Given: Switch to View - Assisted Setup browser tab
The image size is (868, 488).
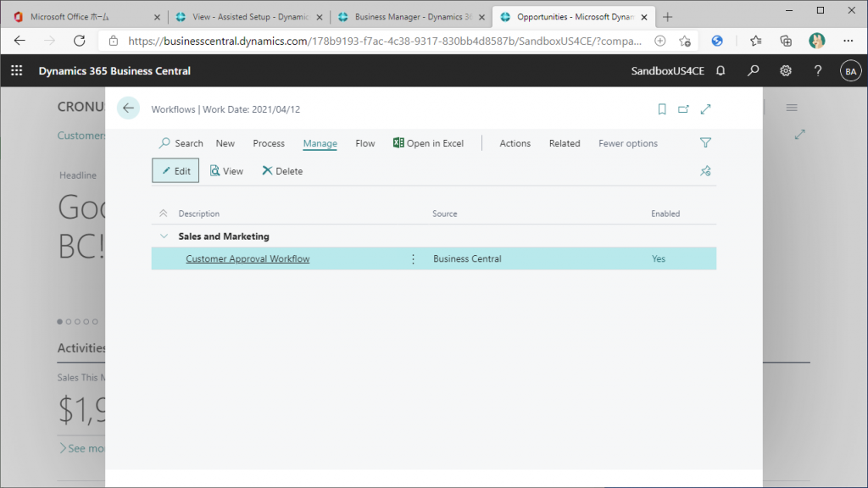Looking at the screenshot, I should coord(248,17).
